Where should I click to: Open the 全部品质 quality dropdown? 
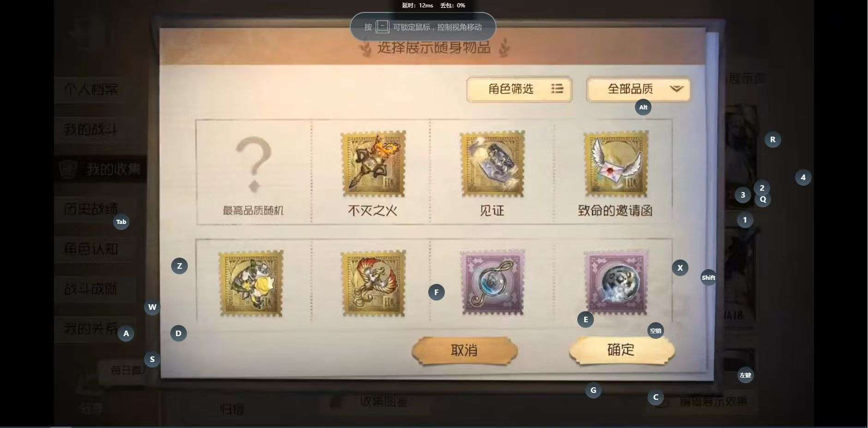click(638, 89)
